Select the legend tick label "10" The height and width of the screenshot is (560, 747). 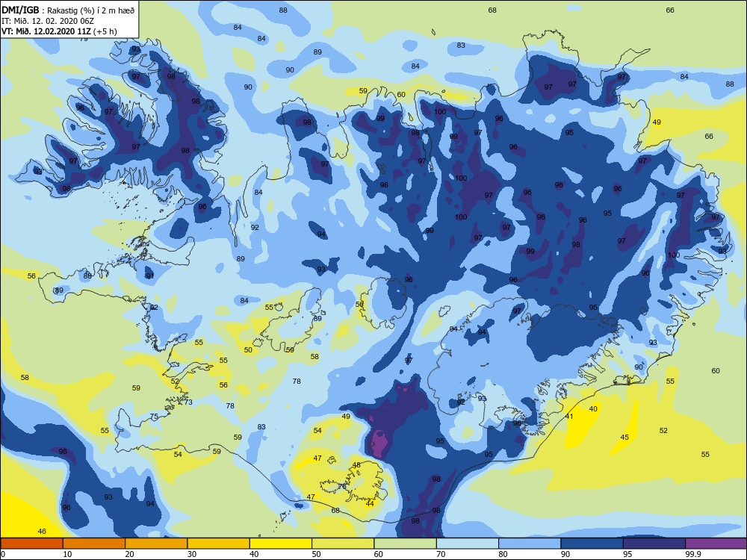68,554
